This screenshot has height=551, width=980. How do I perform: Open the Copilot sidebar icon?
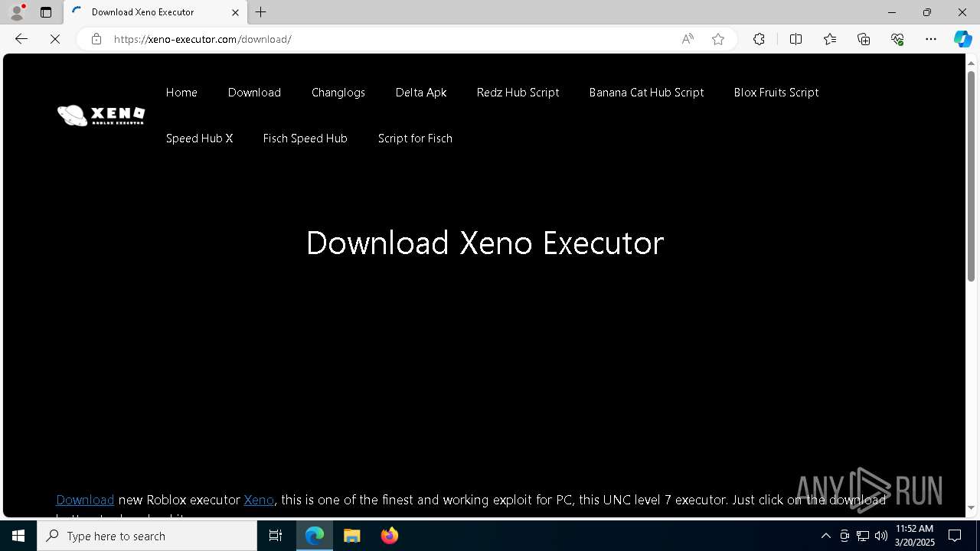962,39
